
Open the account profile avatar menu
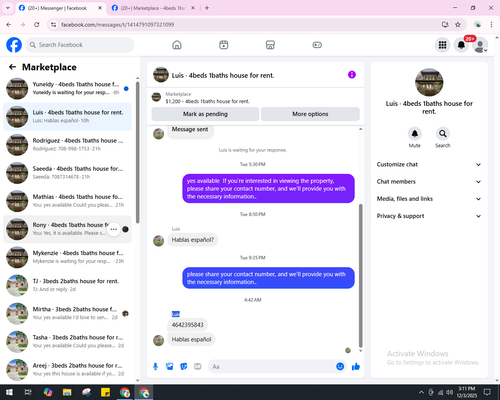point(480,45)
